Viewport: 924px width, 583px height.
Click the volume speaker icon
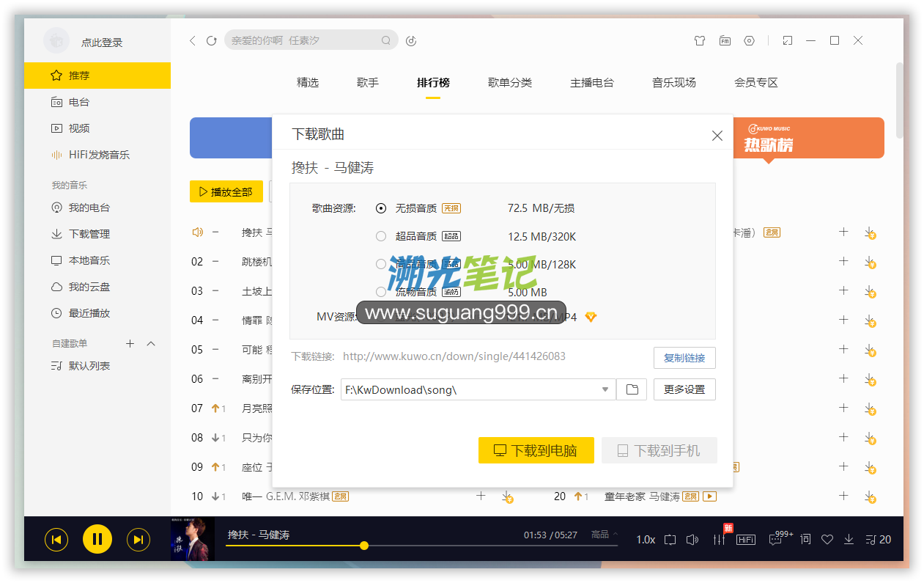tap(692, 540)
